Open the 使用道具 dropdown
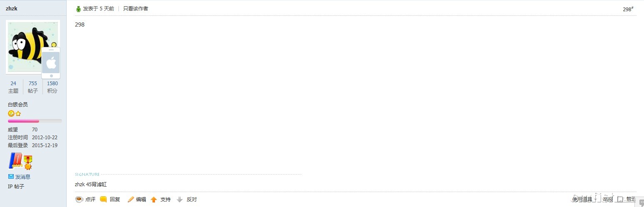 [582, 200]
